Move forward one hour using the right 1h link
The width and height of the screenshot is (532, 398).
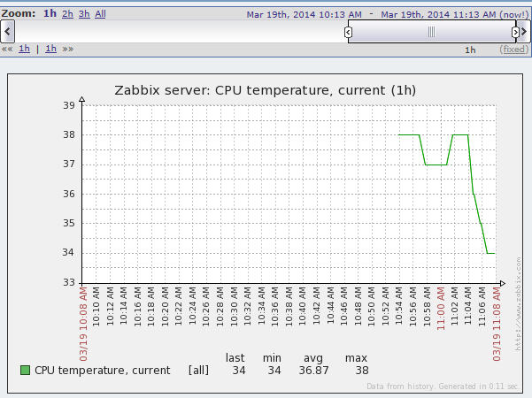pyautogui.click(x=50, y=49)
